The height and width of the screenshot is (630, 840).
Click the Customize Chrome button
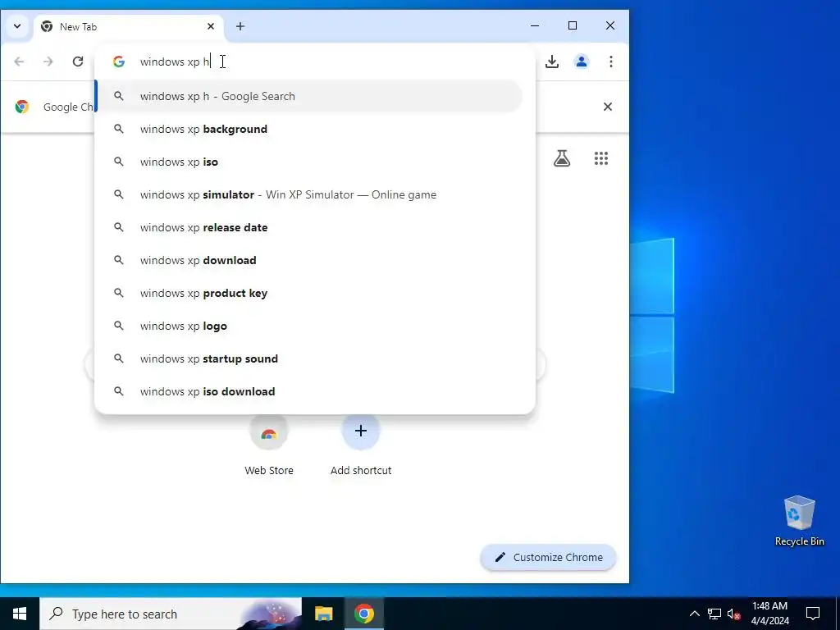click(548, 557)
